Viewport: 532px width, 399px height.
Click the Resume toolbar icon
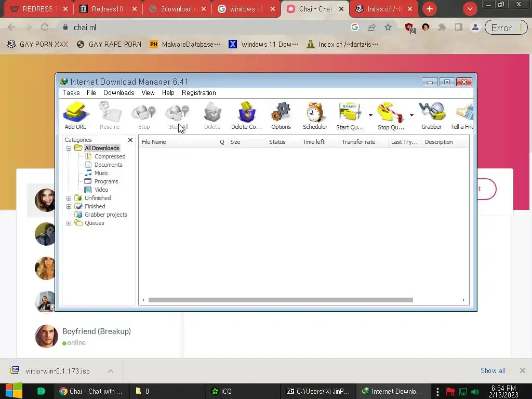[110, 115]
